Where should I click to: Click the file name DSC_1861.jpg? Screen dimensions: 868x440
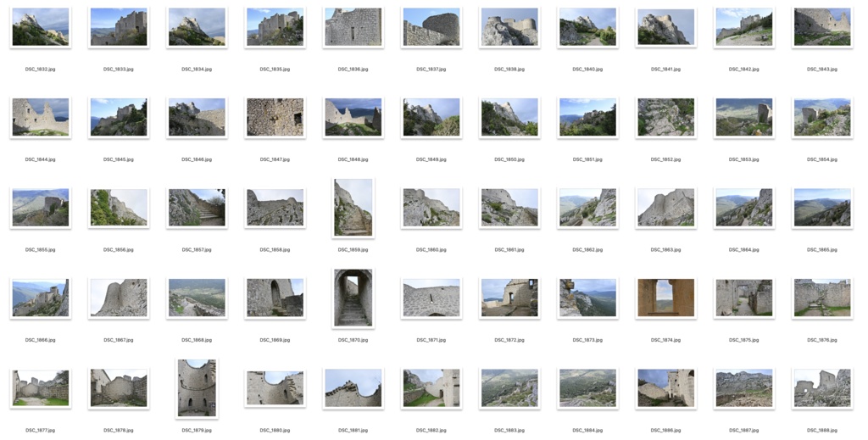pos(509,249)
